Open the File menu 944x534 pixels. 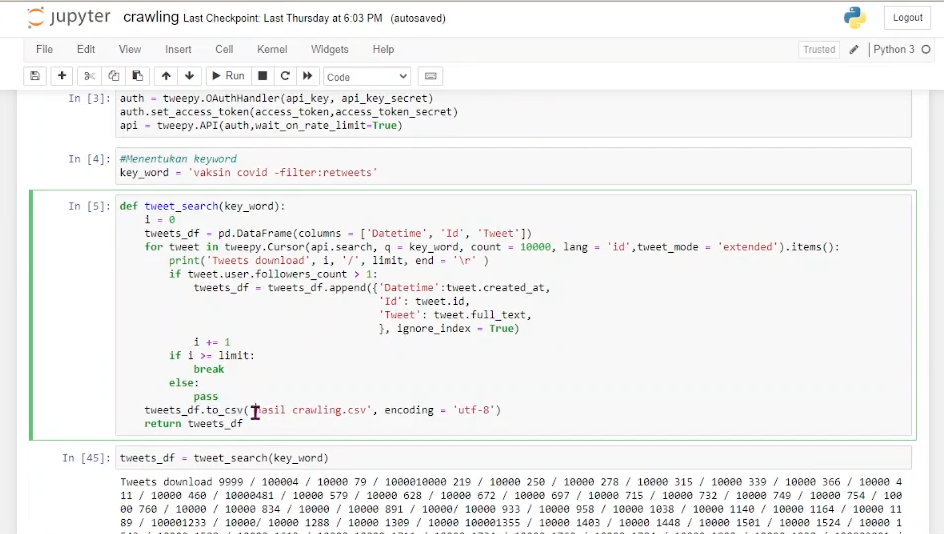click(45, 49)
